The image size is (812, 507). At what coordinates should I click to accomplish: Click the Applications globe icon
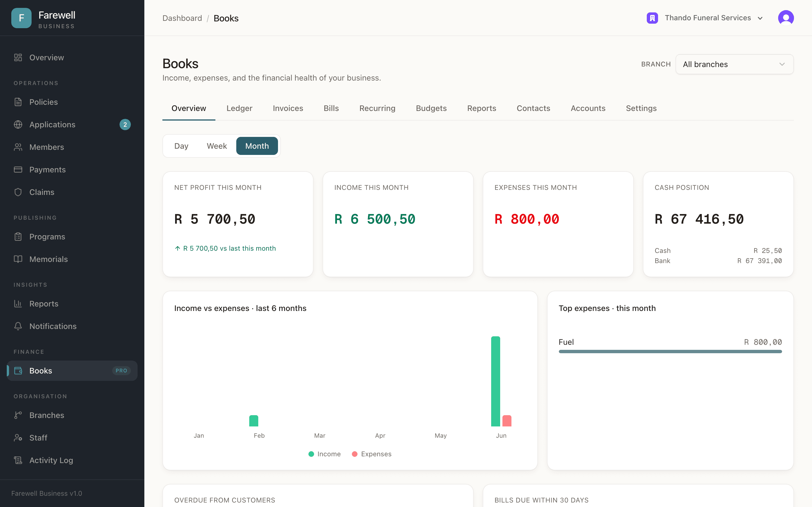[18, 124]
